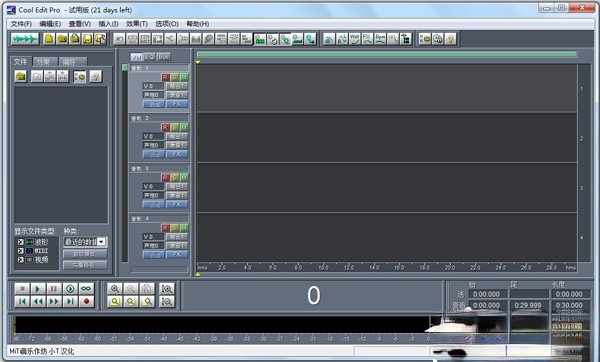Click the green horizontal scroll range bar
Image resolution: width=600 pixels, height=362 pixels.
386,54
